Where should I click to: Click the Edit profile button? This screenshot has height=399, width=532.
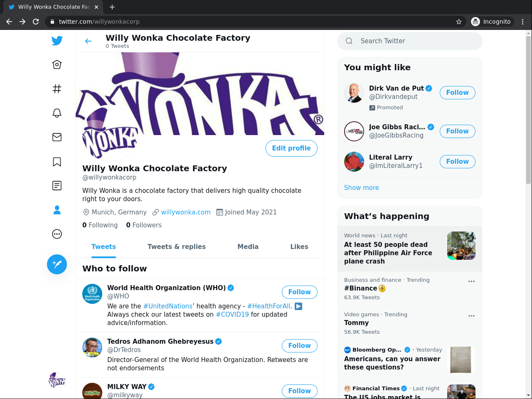pos(291,148)
